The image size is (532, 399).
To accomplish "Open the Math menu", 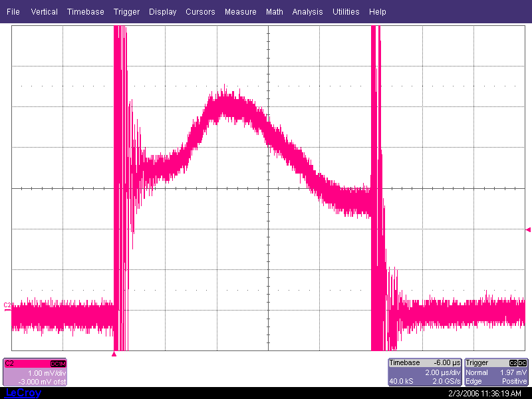I will click(x=275, y=12).
